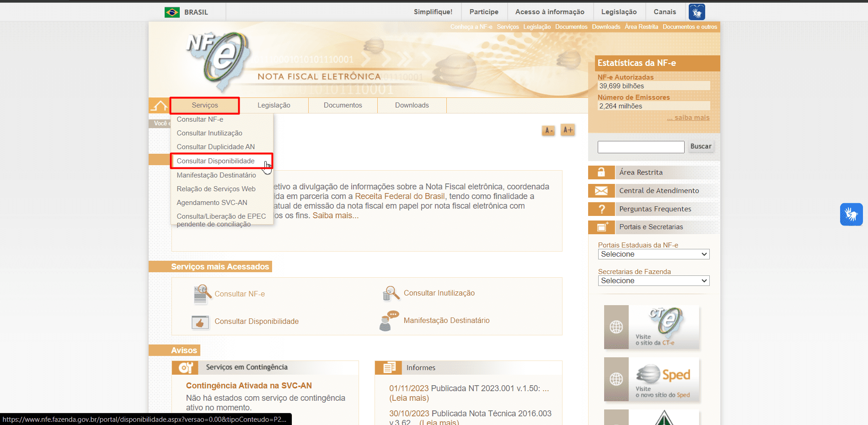Open the Serviços menu tab
The width and height of the screenshot is (868, 425).
[205, 105]
